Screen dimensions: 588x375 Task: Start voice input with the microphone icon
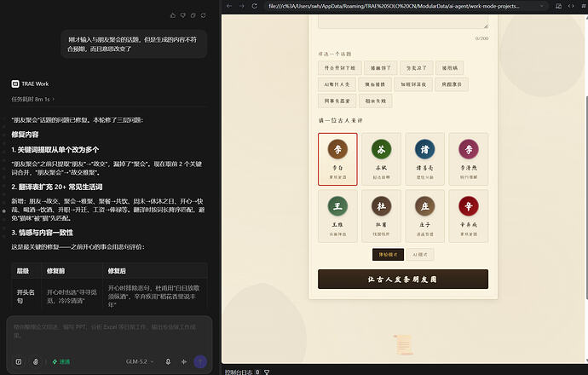pyautogui.click(x=168, y=361)
